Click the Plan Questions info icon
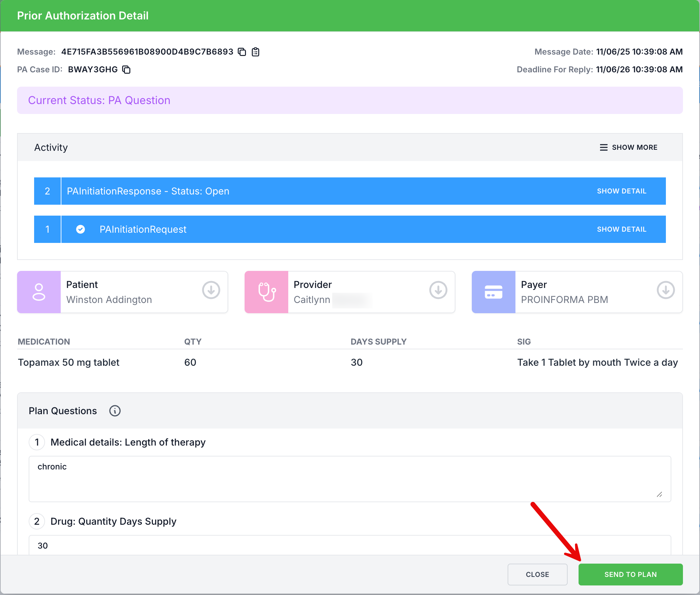 (115, 411)
